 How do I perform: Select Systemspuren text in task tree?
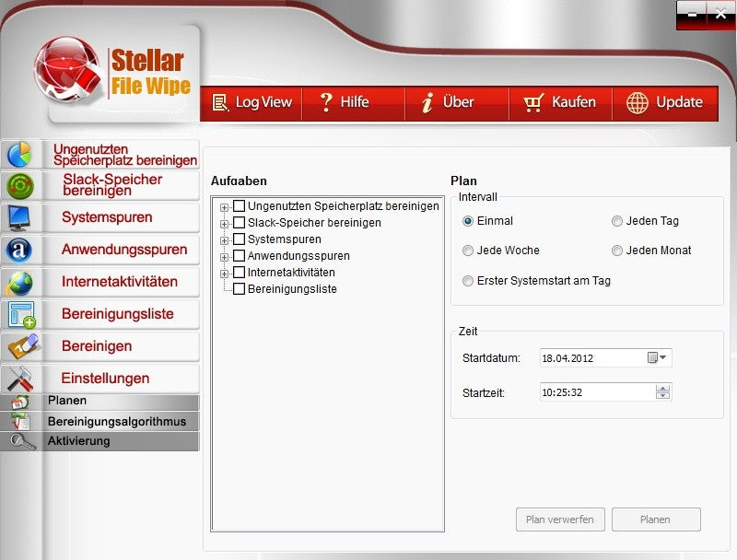pos(285,239)
